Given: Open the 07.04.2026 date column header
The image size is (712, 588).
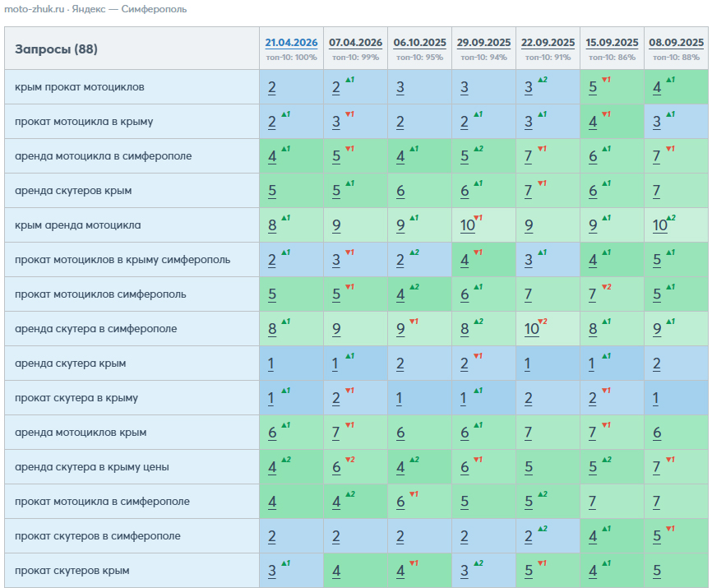Looking at the screenshot, I should (x=355, y=43).
